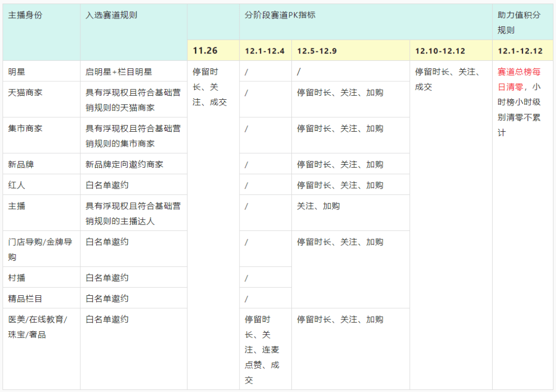
Task: Click the 天猫商家 row label
Action: point(25,93)
